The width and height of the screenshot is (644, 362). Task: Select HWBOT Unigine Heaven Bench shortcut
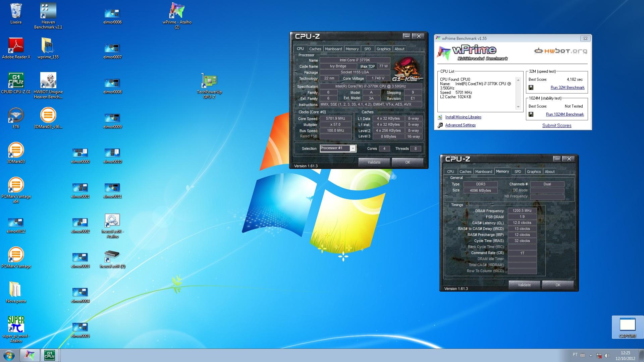[48, 85]
